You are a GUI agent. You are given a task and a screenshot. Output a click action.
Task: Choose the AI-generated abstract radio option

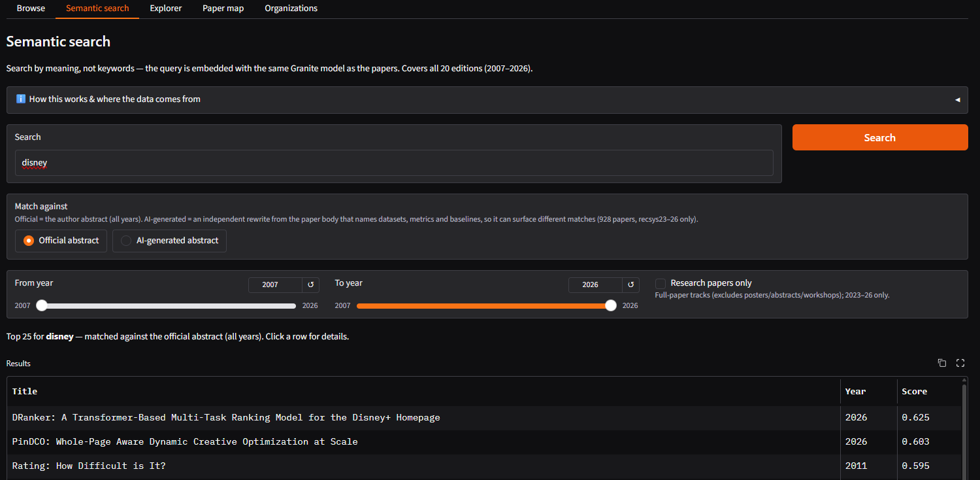click(169, 241)
